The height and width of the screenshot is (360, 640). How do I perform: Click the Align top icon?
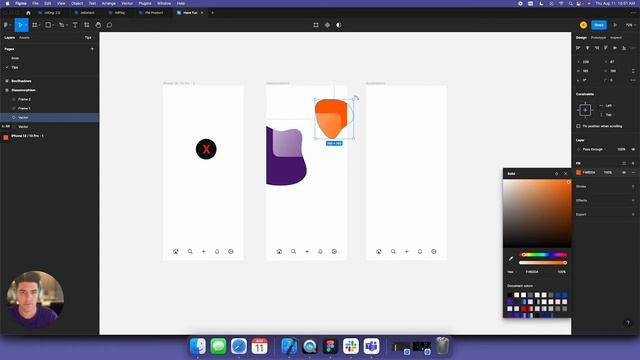point(606,48)
